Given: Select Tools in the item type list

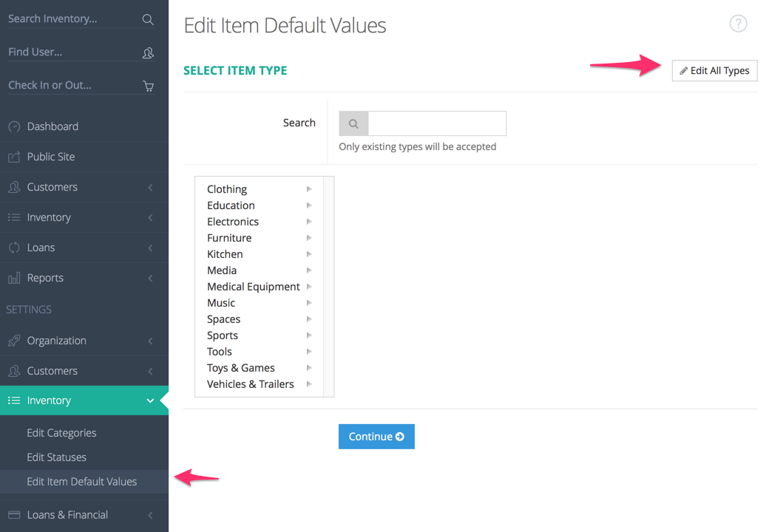Looking at the screenshot, I should [220, 352].
